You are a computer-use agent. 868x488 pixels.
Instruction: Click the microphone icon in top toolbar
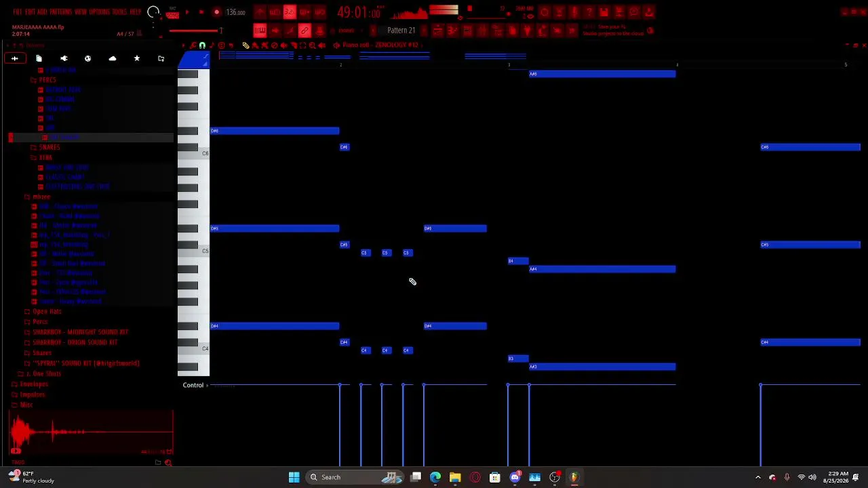coord(574,12)
